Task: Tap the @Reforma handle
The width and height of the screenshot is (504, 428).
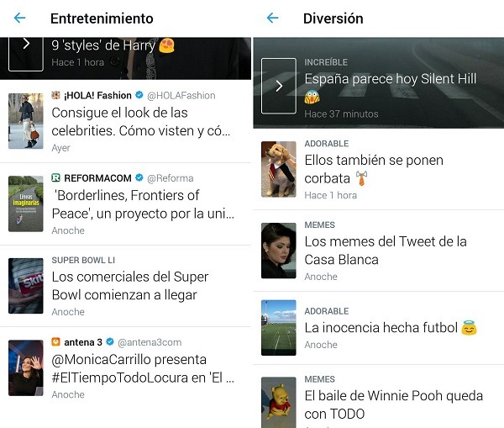Action: click(x=171, y=178)
